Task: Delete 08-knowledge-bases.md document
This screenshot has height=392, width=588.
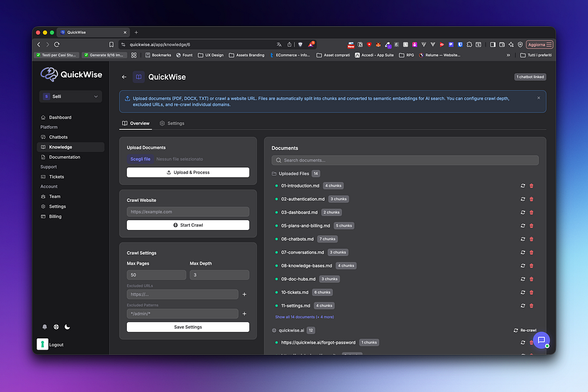Action: point(531,266)
